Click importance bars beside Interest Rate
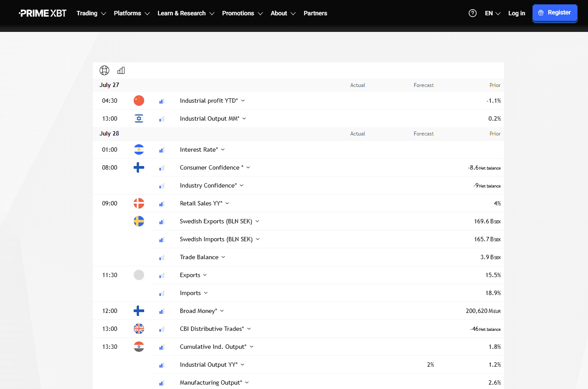This screenshot has height=389, width=588. pos(162,150)
